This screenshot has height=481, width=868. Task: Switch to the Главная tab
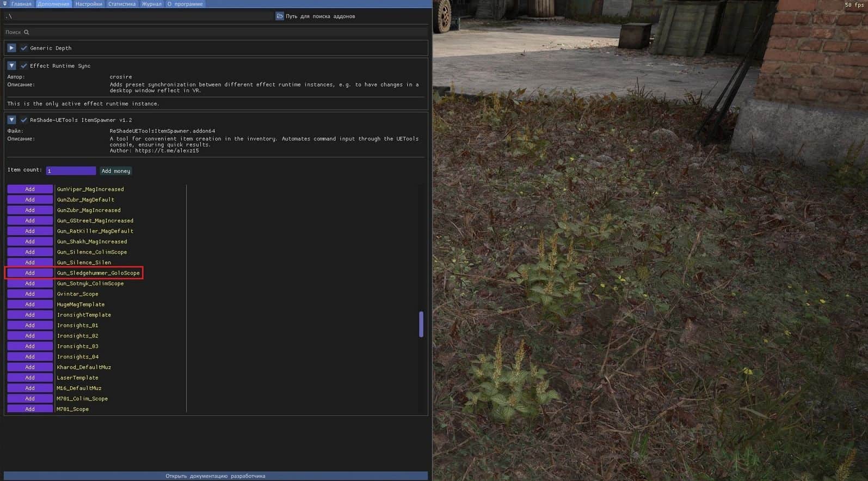[x=21, y=4]
